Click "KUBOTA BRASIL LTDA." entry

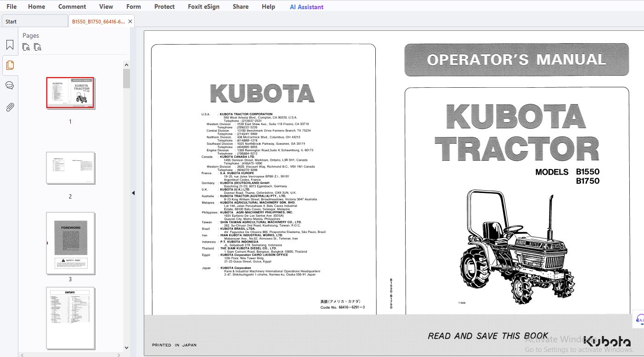(x=237, y=229)
